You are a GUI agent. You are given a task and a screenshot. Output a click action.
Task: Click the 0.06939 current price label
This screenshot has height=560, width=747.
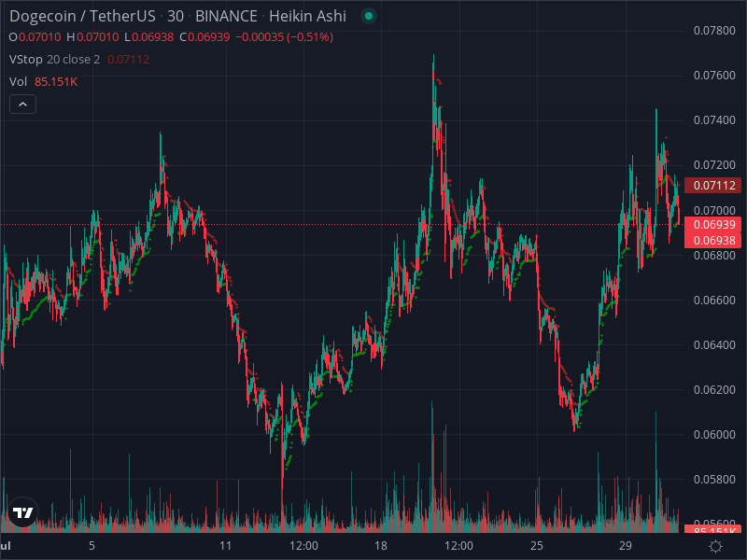(712, 224)
